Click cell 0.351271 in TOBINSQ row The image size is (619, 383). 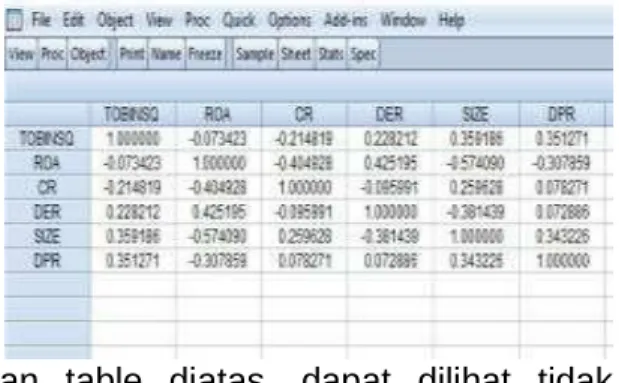tap(561, 139)
